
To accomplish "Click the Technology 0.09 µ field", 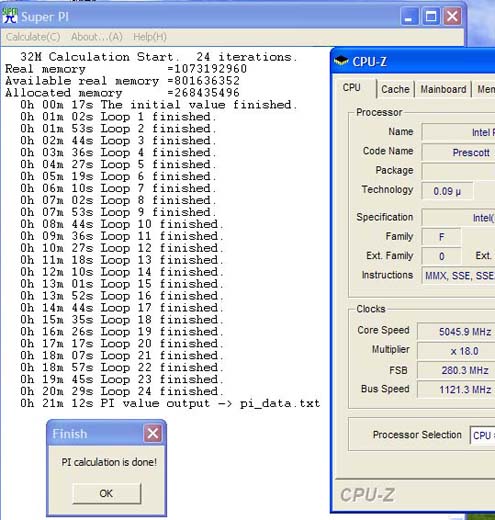I will click(x=447, y=191).
